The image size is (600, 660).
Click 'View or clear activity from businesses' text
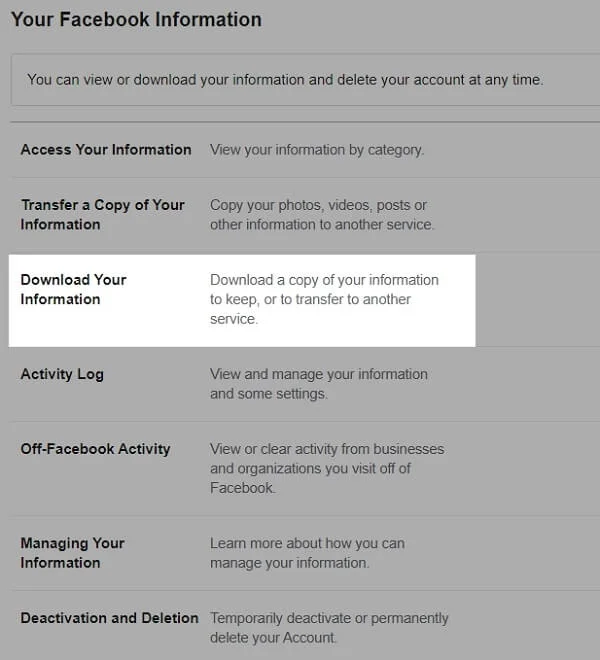[327, 449]
